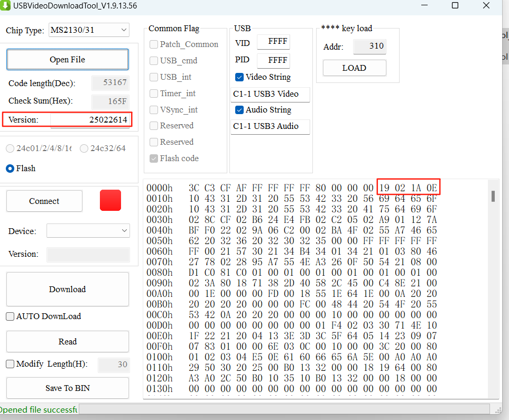This screenshot has width=509, height=420.
Task: Minimize the application window
Action: coord(424,6)
